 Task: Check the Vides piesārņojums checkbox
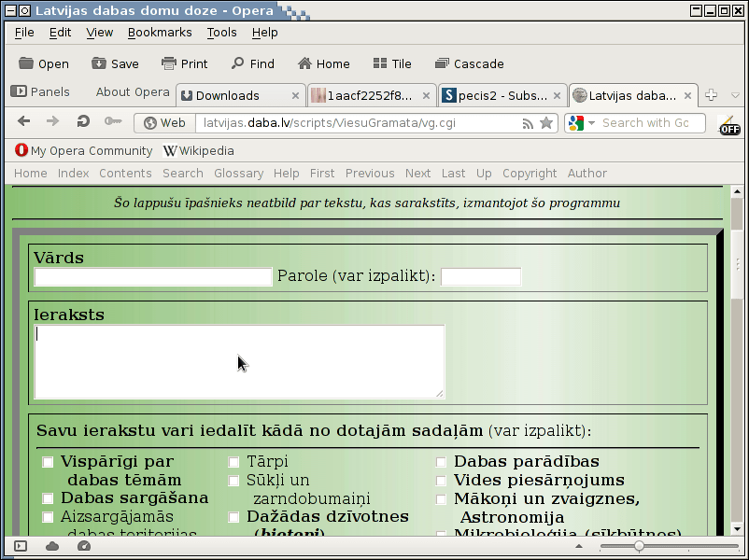click(x=441, y=481)
